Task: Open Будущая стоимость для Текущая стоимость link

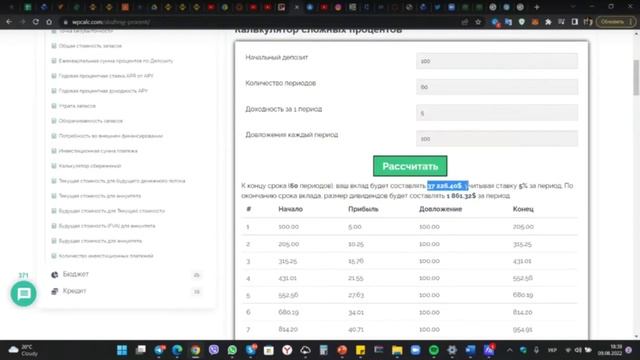Action: pos(112,211)
